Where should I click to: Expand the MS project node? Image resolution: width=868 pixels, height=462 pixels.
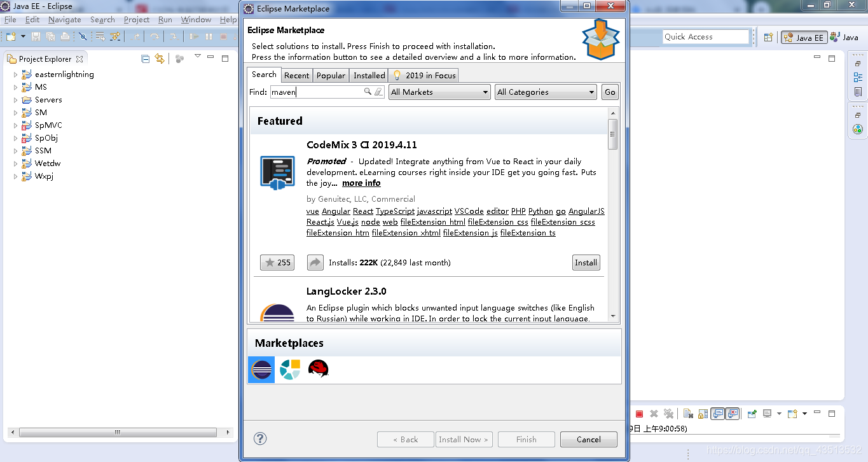point(15,87)
